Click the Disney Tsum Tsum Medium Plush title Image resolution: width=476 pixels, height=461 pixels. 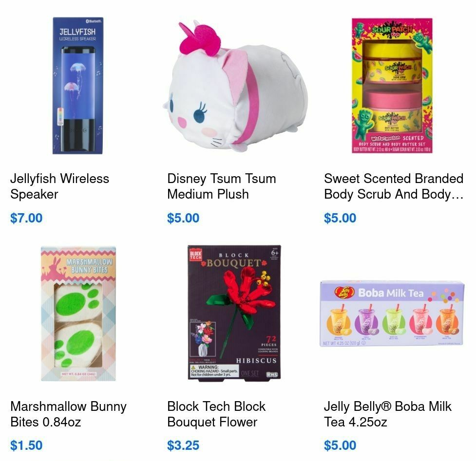pyautogui.click(x=222, y=186)
